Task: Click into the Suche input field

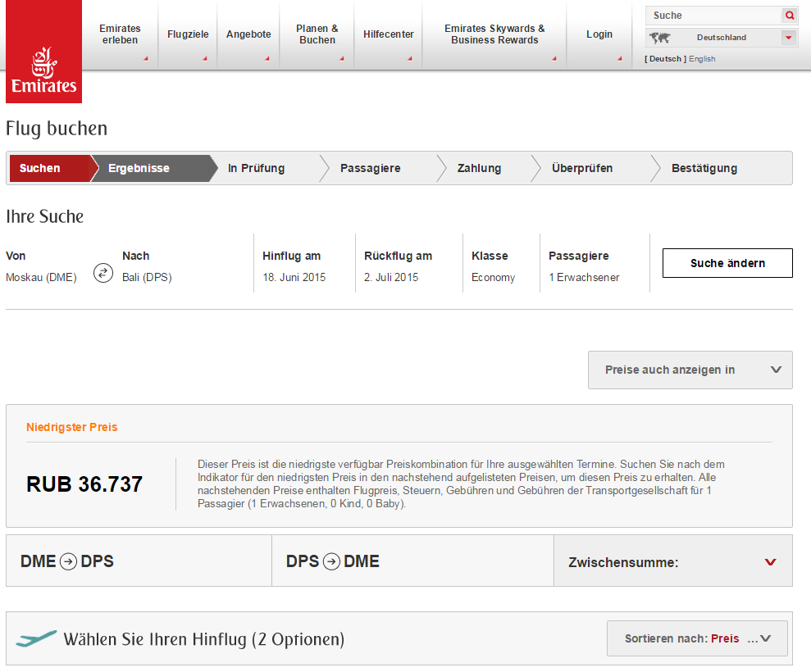Action: pyautogui.click(x=713, y=16)
